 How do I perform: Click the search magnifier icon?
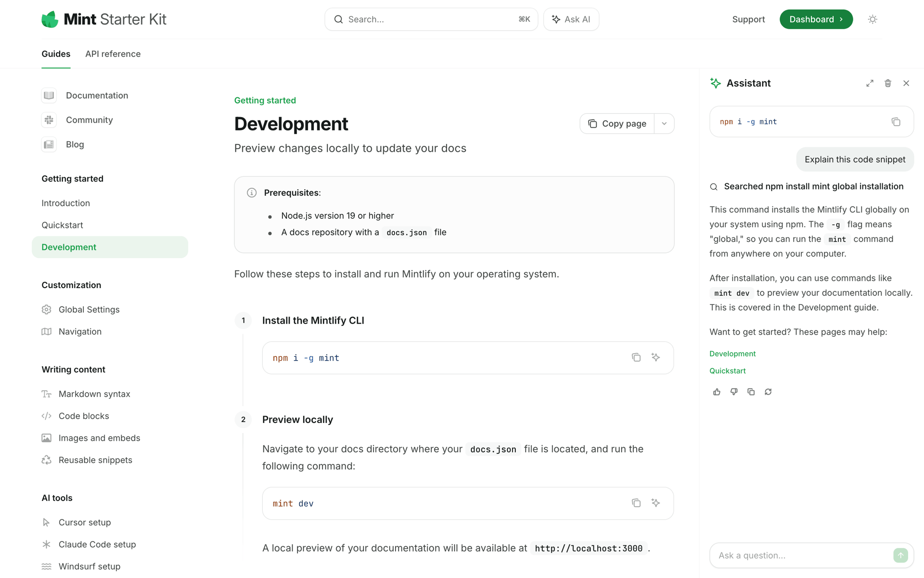click(x=338, y=19)
